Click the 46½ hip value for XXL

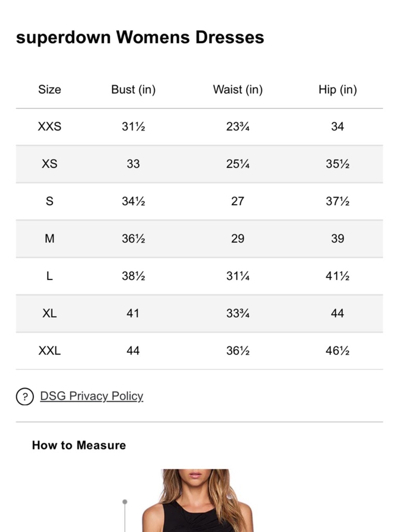point(338,351)
